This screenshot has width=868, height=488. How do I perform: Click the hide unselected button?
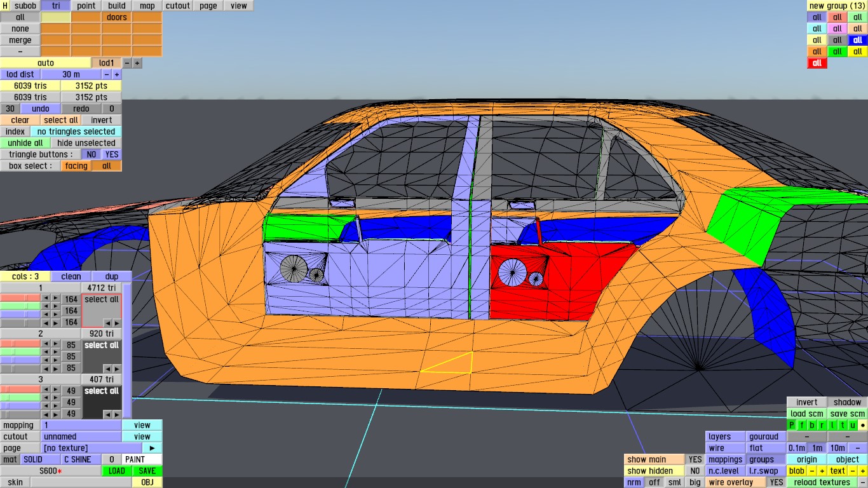(86, 143)
